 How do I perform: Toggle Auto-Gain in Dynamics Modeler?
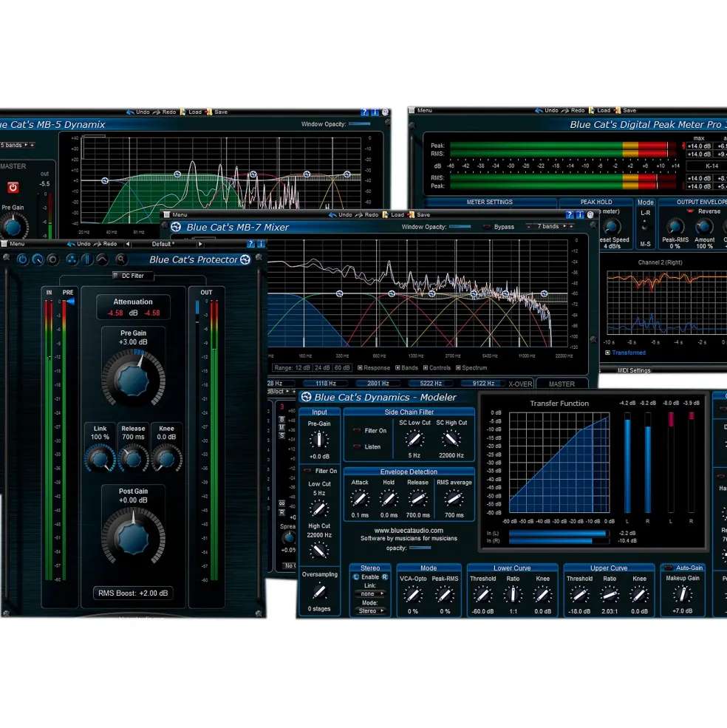tap(669, 568)
